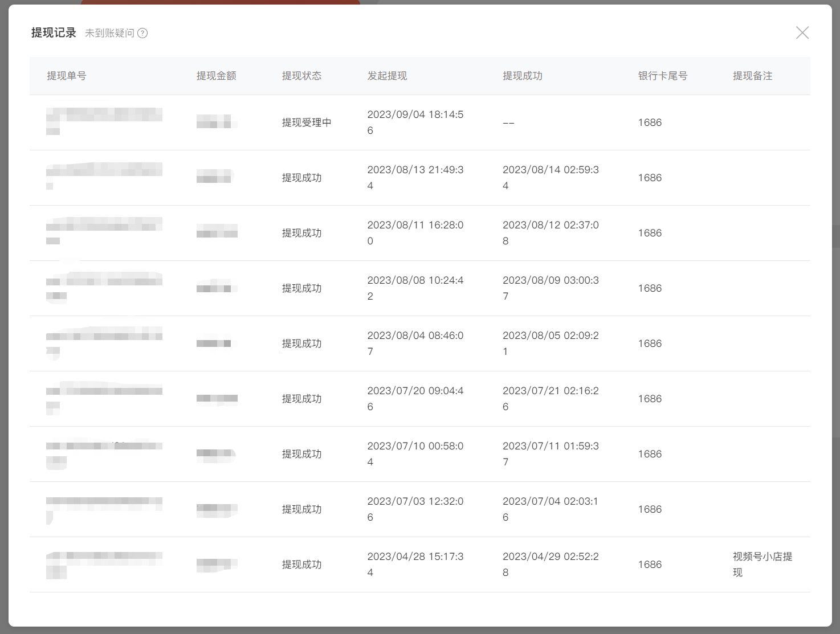Screen dimensions: 840x634
Task: Click the 提现金额 column header
Action: 217,75
